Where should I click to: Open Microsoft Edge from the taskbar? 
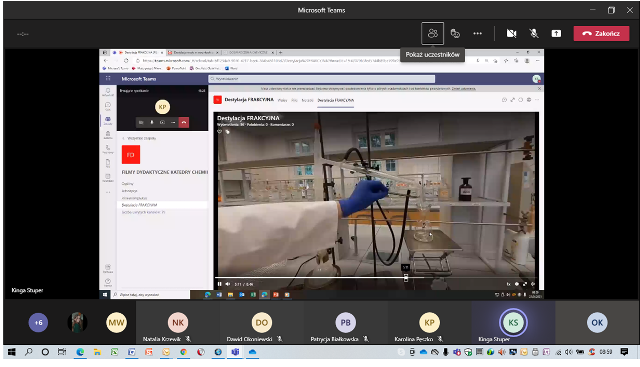click(x=80, y=352)
